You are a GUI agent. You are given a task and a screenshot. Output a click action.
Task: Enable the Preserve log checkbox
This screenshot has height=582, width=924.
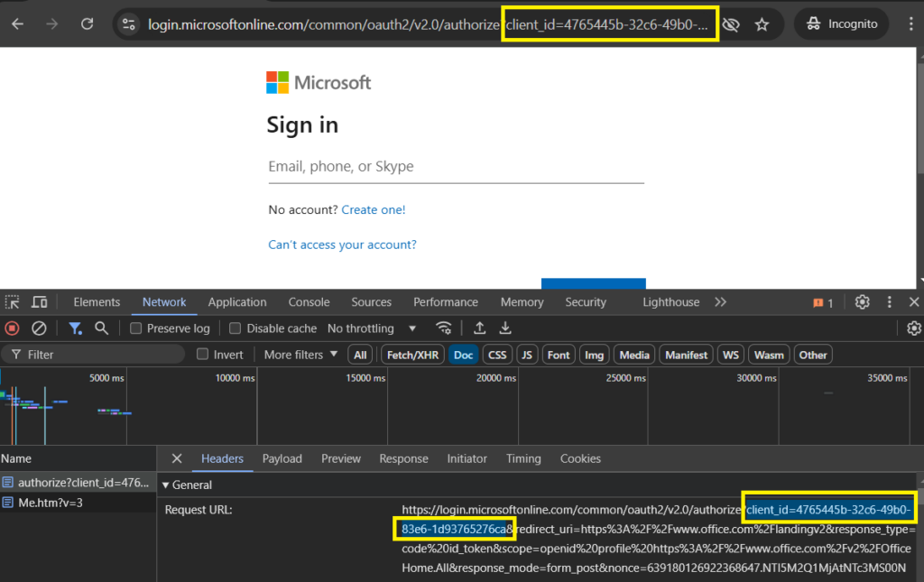[135, 328]
